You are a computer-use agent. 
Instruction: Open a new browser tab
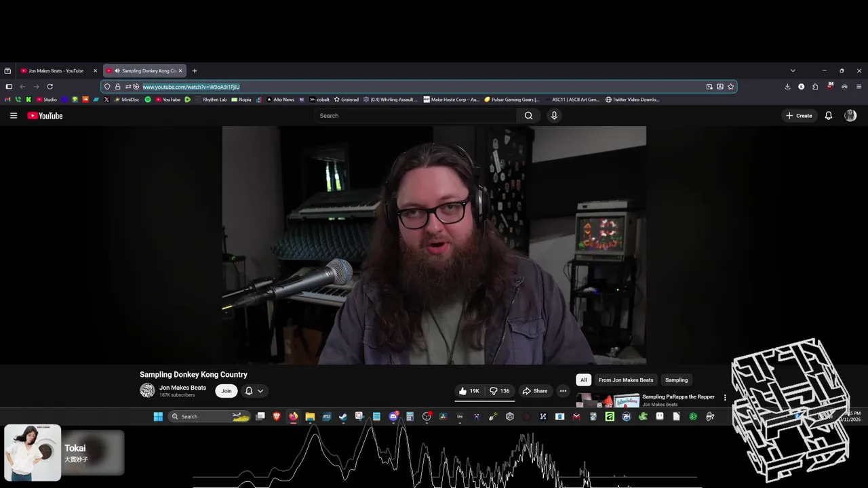(195, 70)
